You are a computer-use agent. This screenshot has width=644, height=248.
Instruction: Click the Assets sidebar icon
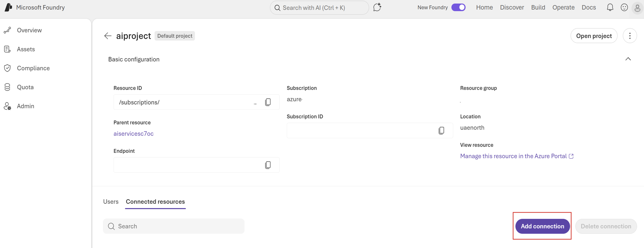click(7, 49)
